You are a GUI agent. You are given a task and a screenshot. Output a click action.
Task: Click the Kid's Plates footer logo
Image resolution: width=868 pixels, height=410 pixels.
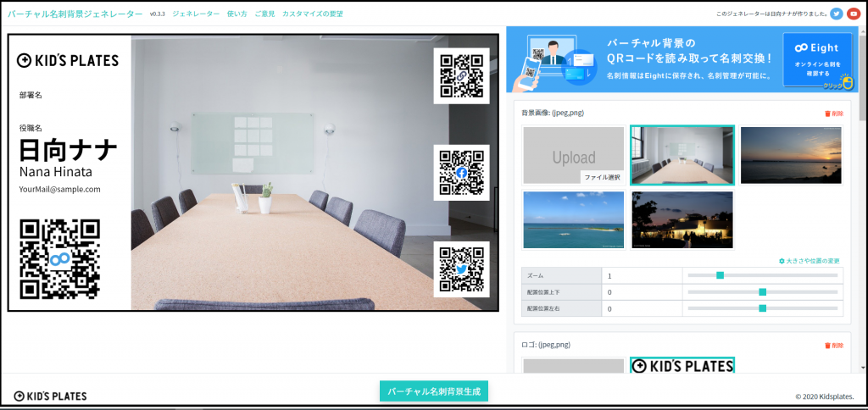point(50,396)
